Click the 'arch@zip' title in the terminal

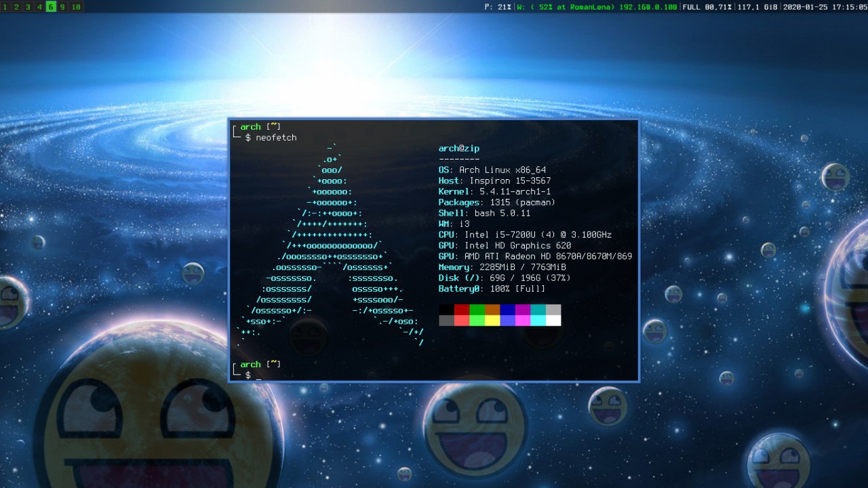point(459,149)
